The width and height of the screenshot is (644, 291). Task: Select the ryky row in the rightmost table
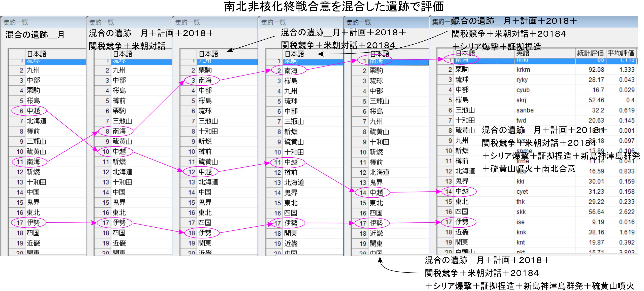coord(522,80)
